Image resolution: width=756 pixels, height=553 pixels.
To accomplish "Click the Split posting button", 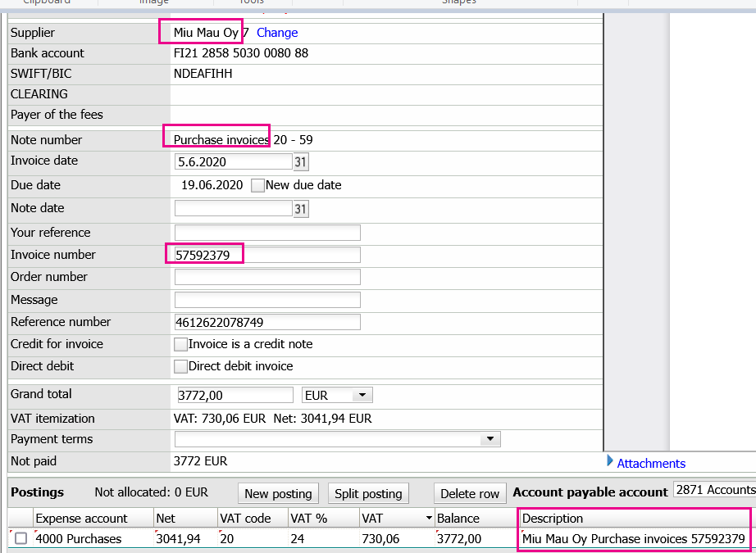I will point(369,493).
